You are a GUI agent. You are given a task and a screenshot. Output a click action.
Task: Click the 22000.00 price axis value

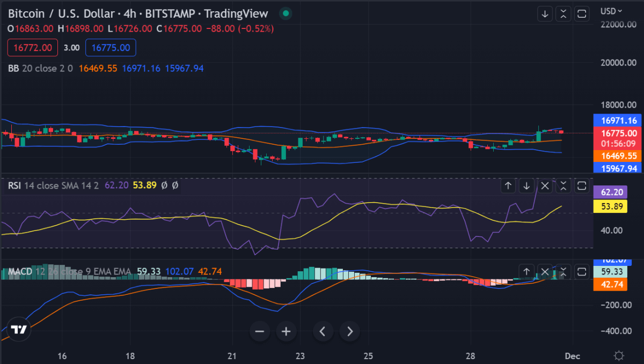point(619,25)
